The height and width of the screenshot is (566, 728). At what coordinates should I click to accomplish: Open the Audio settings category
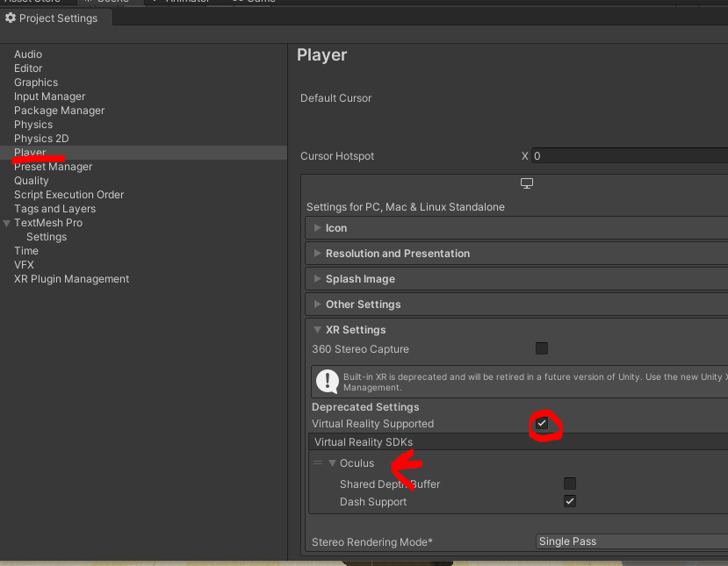[x=28, y=54]
